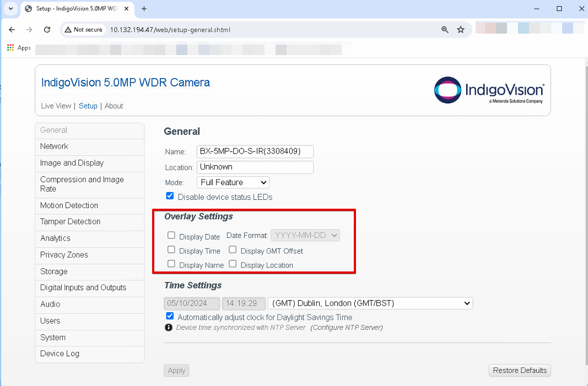This screenshot has width=588, height=386.
Task: Click the Device time synchronized text
Action: [x=241, y=328]
